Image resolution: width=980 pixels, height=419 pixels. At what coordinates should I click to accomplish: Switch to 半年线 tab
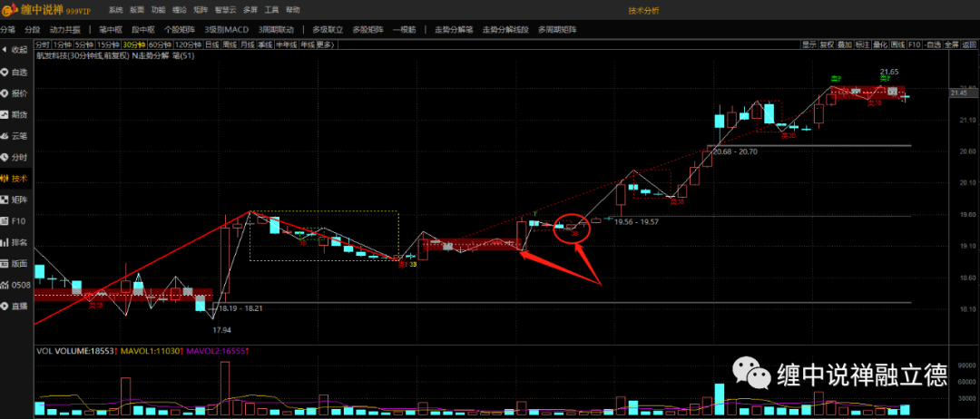tap(286, 44)
